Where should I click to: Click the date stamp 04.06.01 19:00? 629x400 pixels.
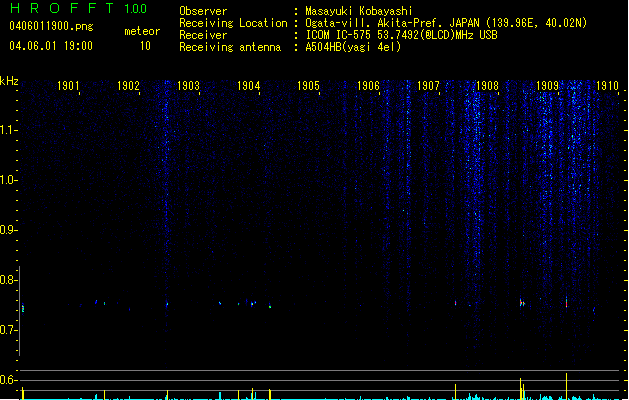tap(51, 46)
